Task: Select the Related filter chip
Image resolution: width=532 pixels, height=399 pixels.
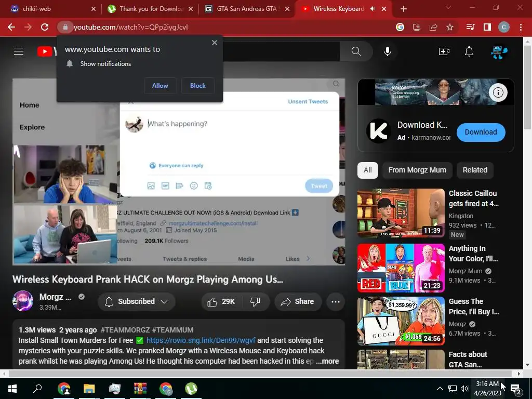Action: pyautogui.click(x=475, y=170)
